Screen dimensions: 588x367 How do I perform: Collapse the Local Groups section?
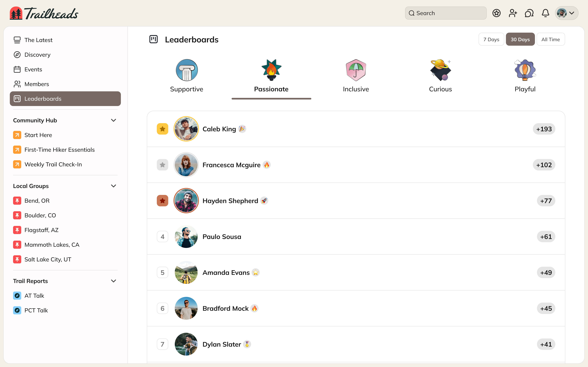(114, 186)
